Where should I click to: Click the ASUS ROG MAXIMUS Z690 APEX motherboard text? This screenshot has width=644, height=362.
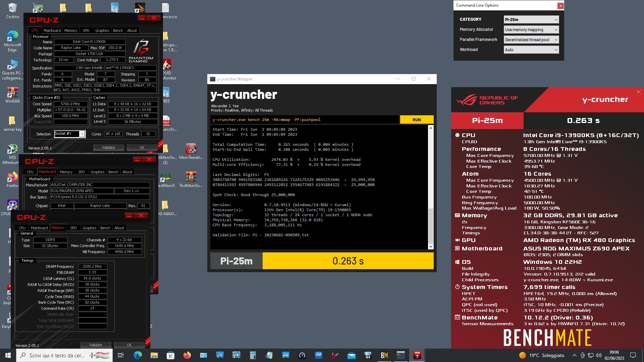coord(576,248)
